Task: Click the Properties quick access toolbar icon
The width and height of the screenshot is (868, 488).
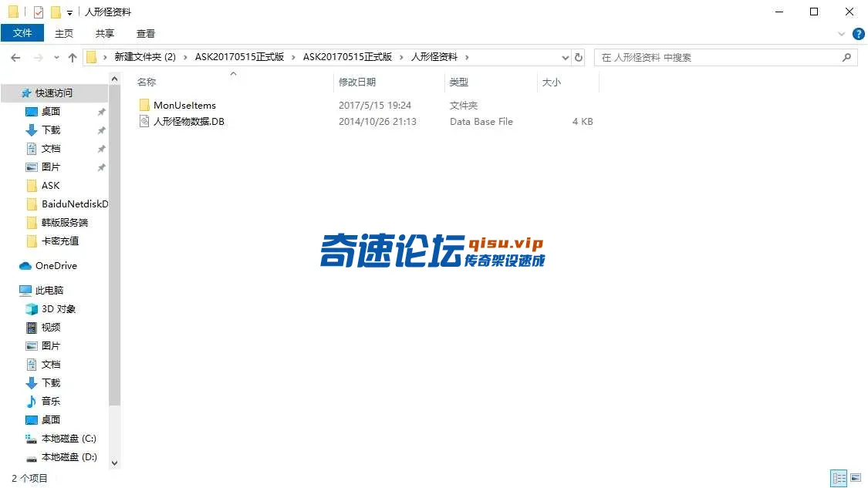Action: 39,12
